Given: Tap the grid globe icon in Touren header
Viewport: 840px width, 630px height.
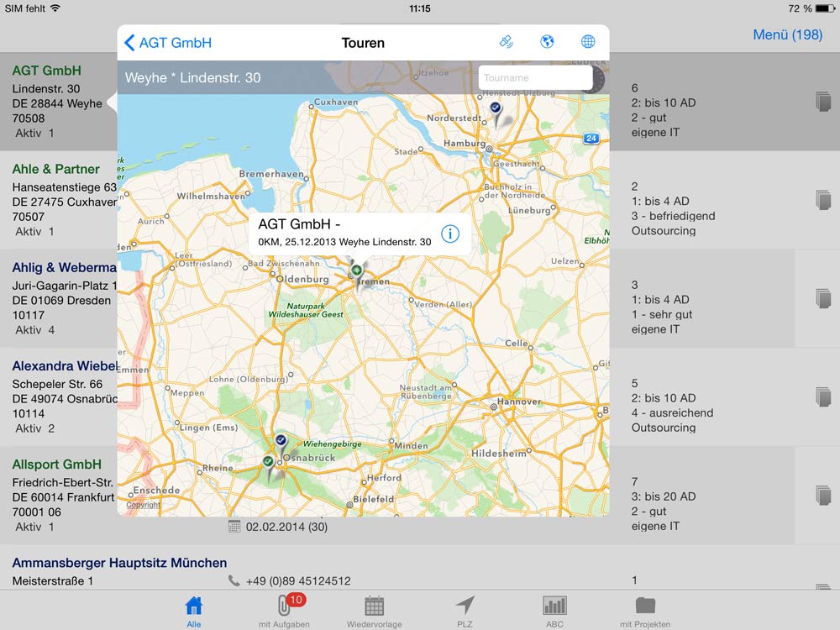Looking at the screenshot, I should coord(588,42).
